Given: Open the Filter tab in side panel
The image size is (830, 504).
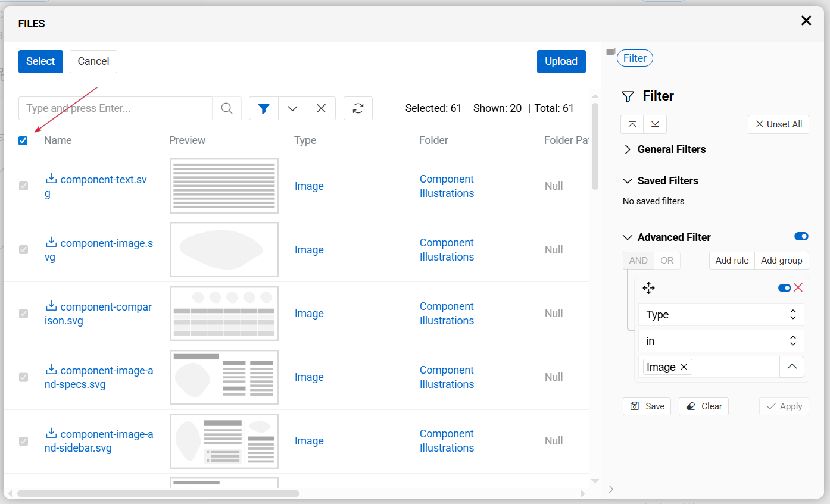Looking at the screenshot, I should 635,58.
